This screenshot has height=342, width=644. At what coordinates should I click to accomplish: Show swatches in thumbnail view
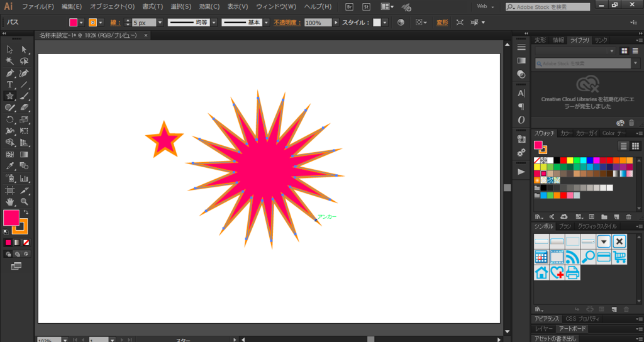point(635,146)
